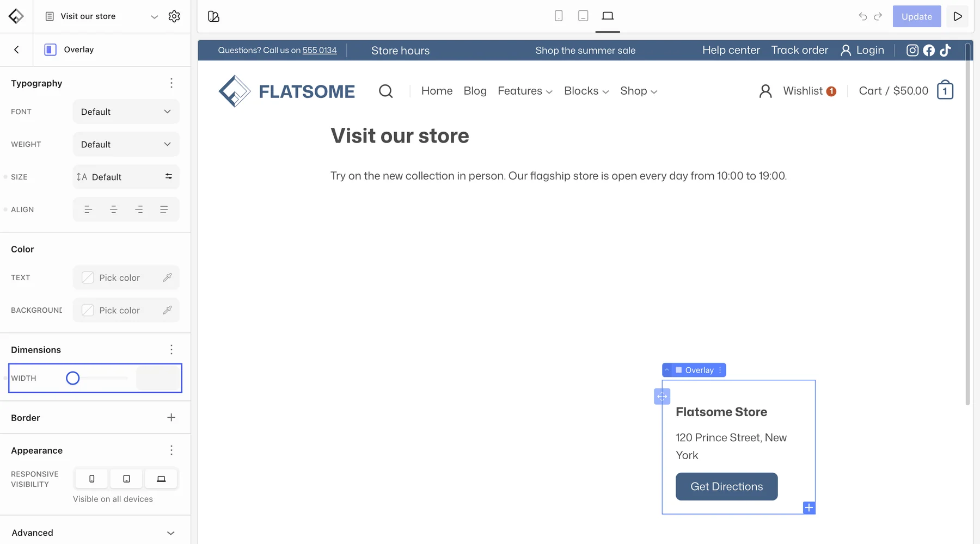Toggle desktop responsive visibility
The height and width of the screenshot is (544, 980).
161,479
